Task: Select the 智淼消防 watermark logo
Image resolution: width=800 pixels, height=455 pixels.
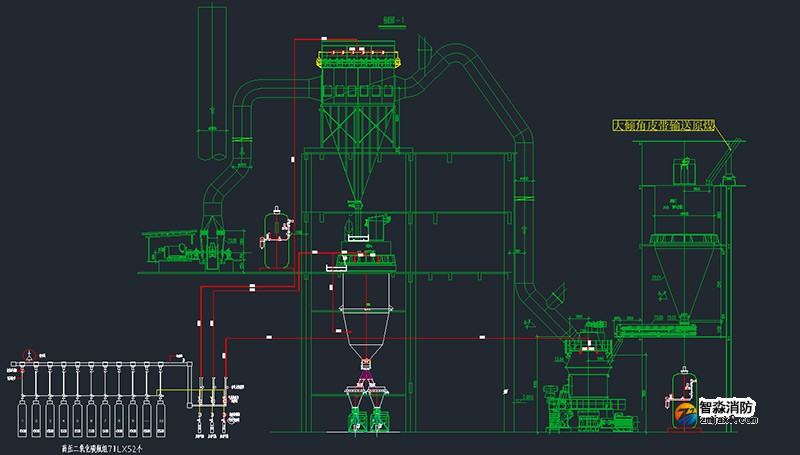Action: point(710,408)
